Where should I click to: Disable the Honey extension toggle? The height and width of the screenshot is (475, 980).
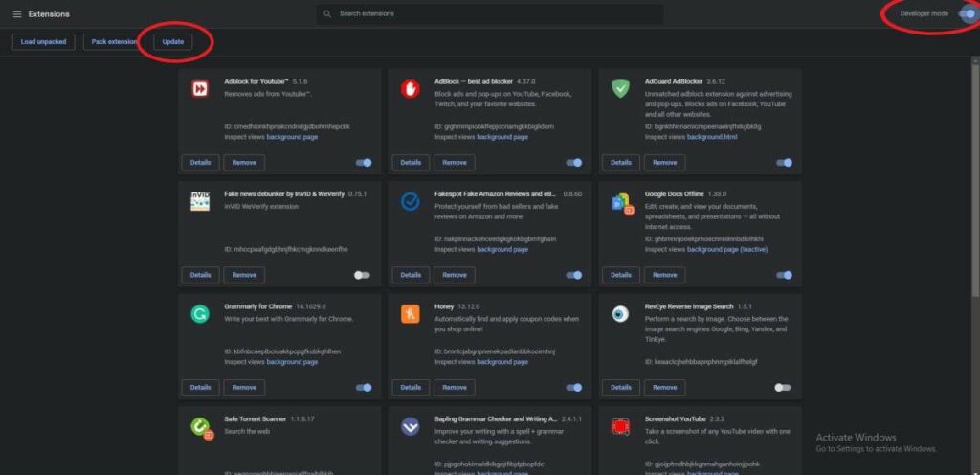pos(573,388)
